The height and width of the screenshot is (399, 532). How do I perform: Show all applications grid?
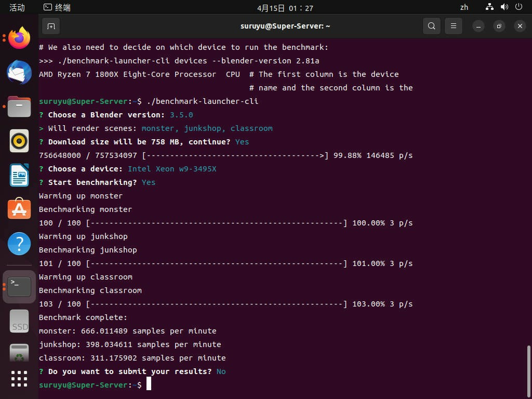tap(19, 378)
